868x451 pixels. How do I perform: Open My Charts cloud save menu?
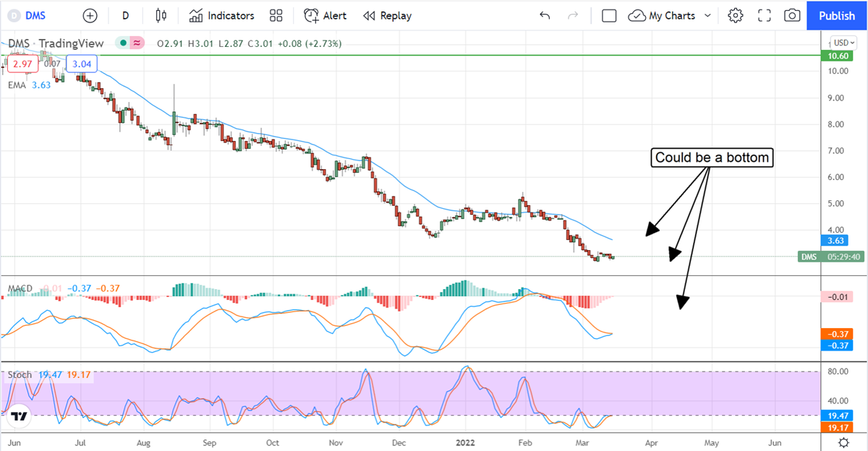(x=662, y=15)
